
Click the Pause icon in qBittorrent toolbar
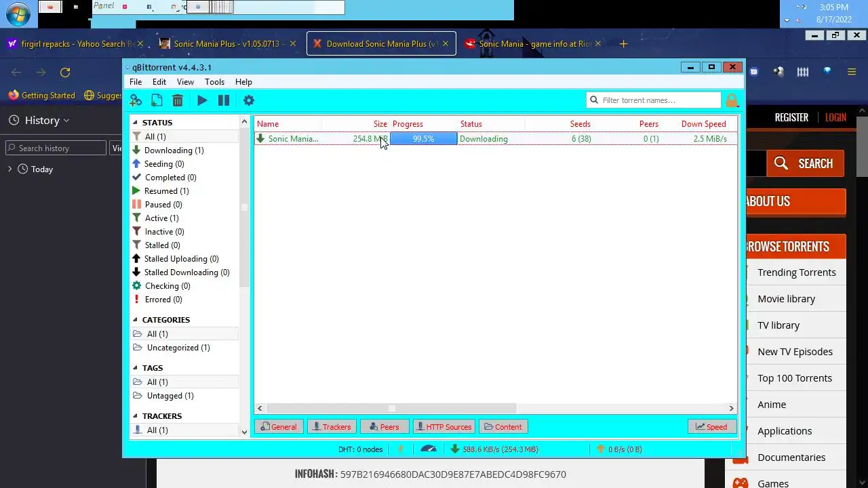pyautogui.click(x=224, y=100)
